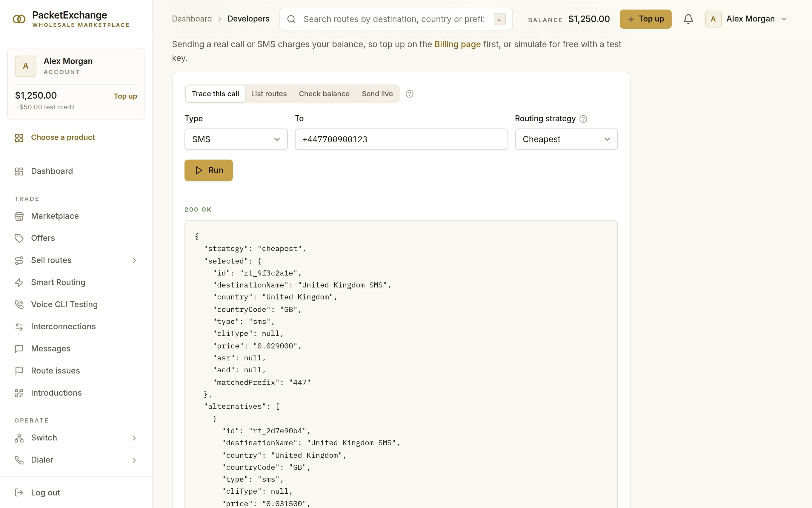812x508 pixels.
Task: Click the search magnifier icon
Action: [291, 19]
